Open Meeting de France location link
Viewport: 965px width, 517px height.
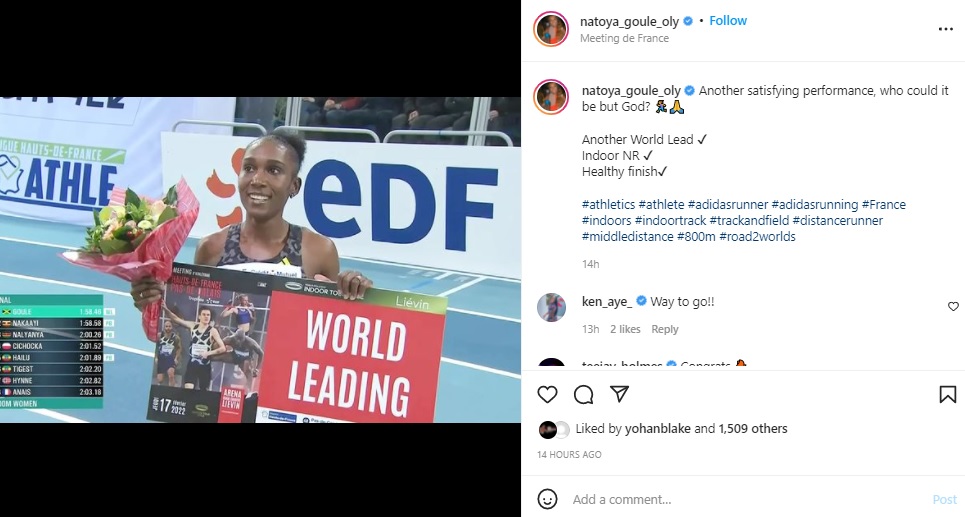pyautogui.click(x=624, y=38)
